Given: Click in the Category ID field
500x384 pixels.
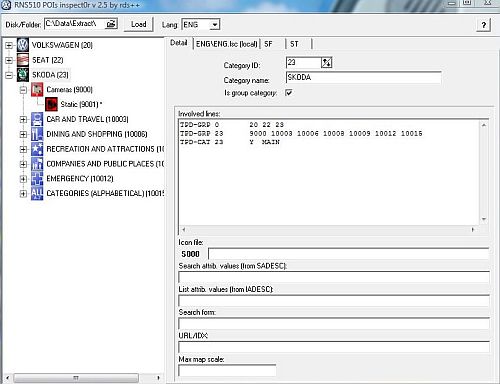Looking at the screenshot, I should point(303,62).
